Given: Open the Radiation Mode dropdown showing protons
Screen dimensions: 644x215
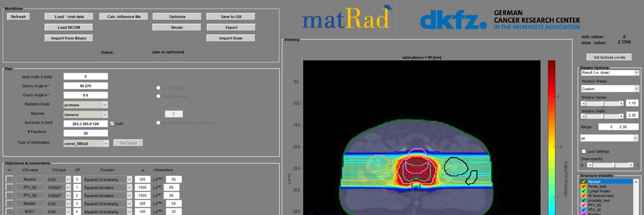Looking at the screenshot, I should 86,105.
